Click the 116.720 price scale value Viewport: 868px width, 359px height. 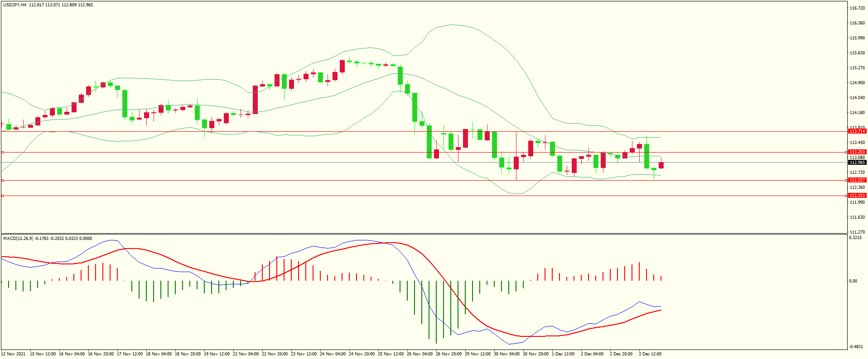tap(858, 8)
